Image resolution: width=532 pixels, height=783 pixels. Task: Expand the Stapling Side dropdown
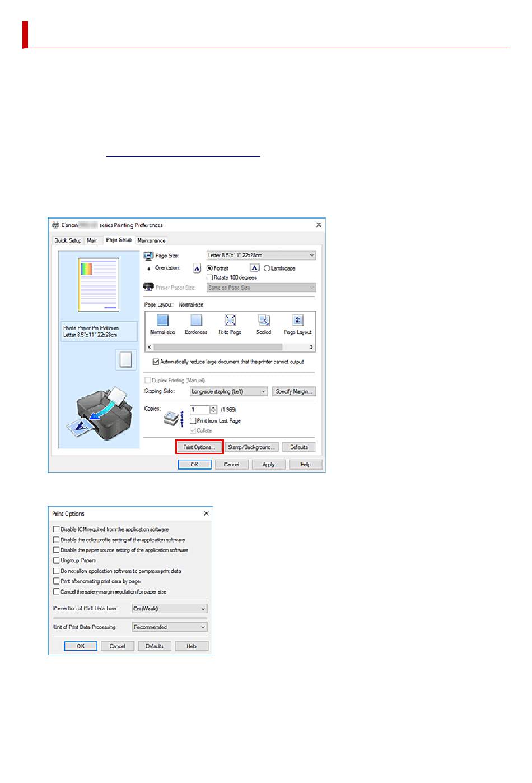(228, 392)
